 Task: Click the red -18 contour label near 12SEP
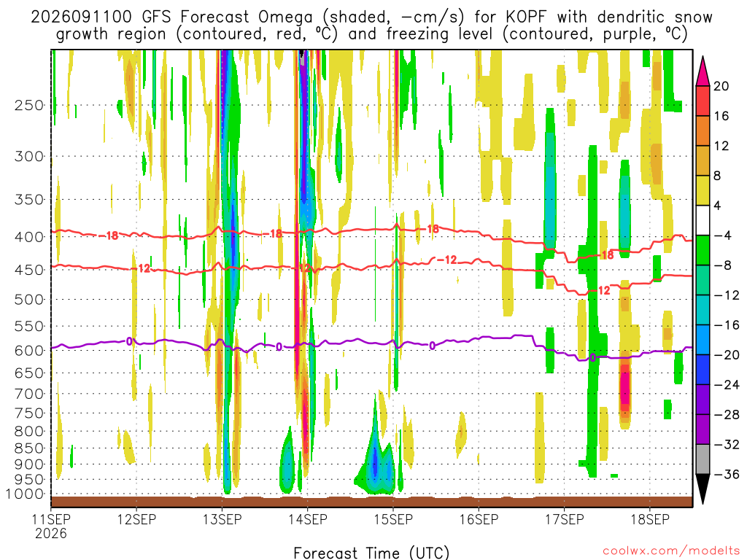pos(109,236)
